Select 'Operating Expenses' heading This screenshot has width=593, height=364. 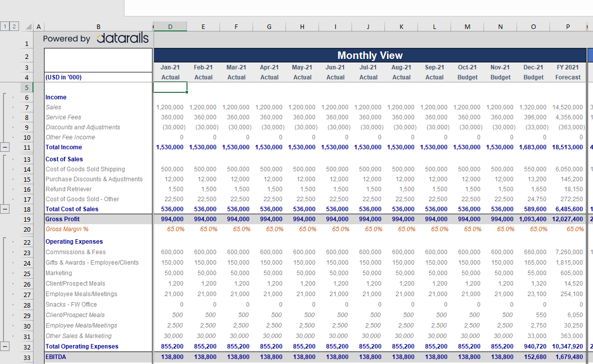(74, 241)
